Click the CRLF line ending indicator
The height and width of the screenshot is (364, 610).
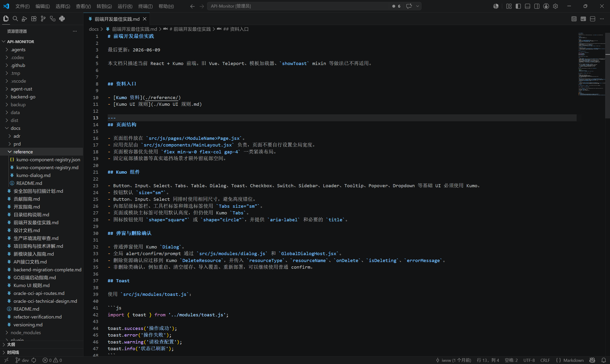545,360
